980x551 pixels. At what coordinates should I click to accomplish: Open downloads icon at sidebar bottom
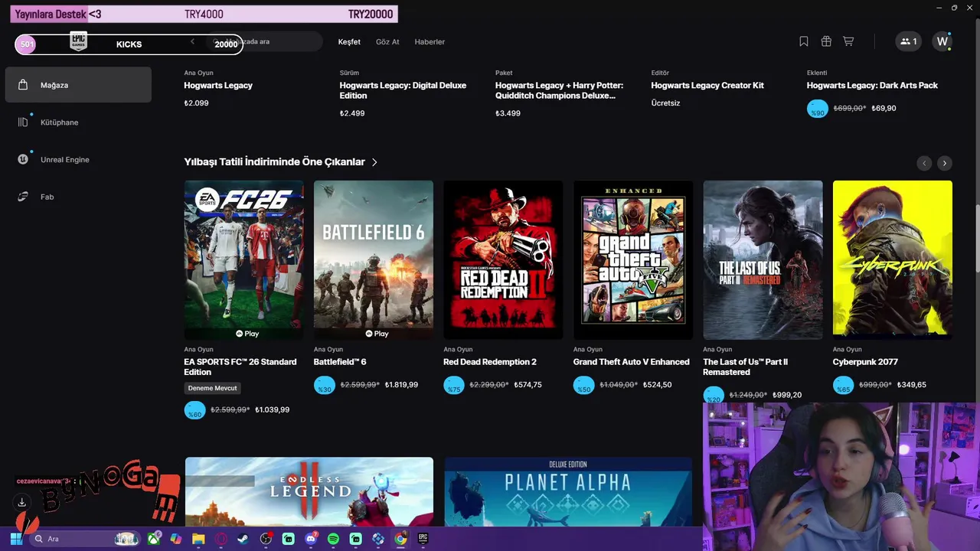pyautogui.click(x=22, y=502)
